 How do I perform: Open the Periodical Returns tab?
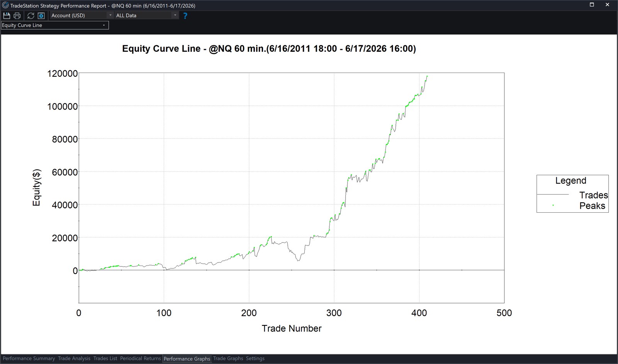140,359
